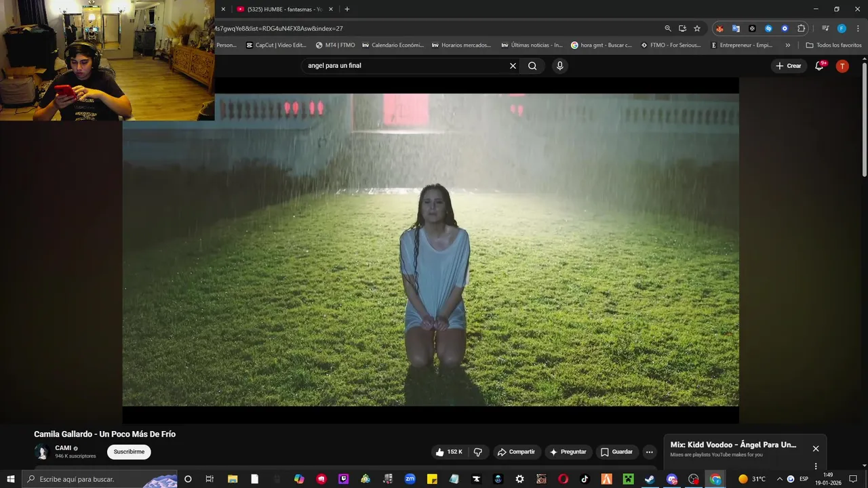Viewport: 868px width, 488px height.
Task: Open hora gmt - Buscar bookmark
Action: tap(601, 45)
